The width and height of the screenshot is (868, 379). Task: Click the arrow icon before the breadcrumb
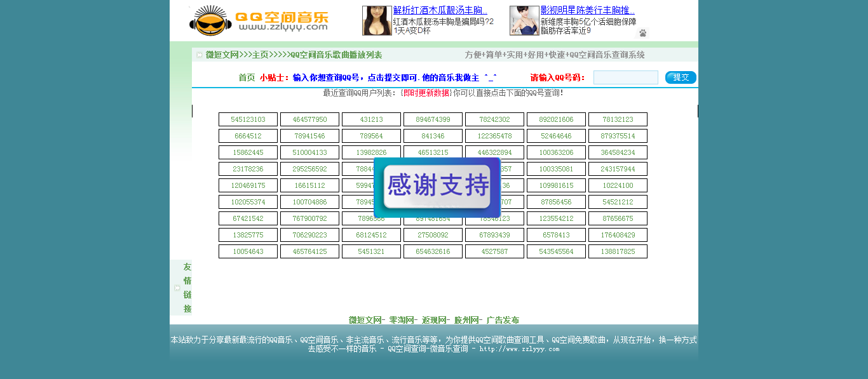(x=200, y=55)
